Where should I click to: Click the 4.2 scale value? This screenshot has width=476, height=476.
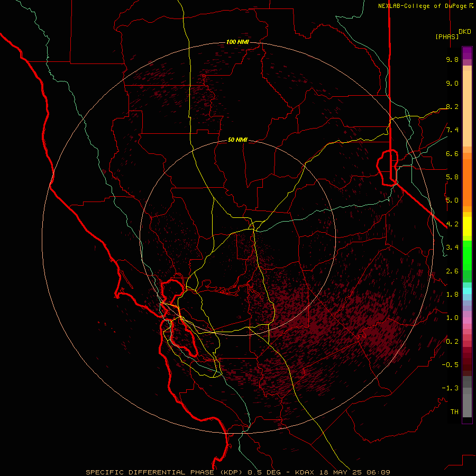click(x=452, y=224)
